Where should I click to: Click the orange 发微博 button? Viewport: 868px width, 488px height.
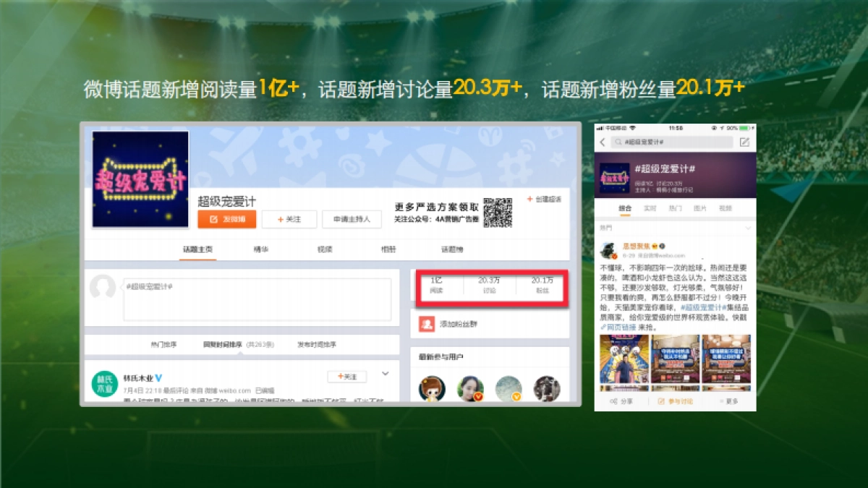(227, 219)
